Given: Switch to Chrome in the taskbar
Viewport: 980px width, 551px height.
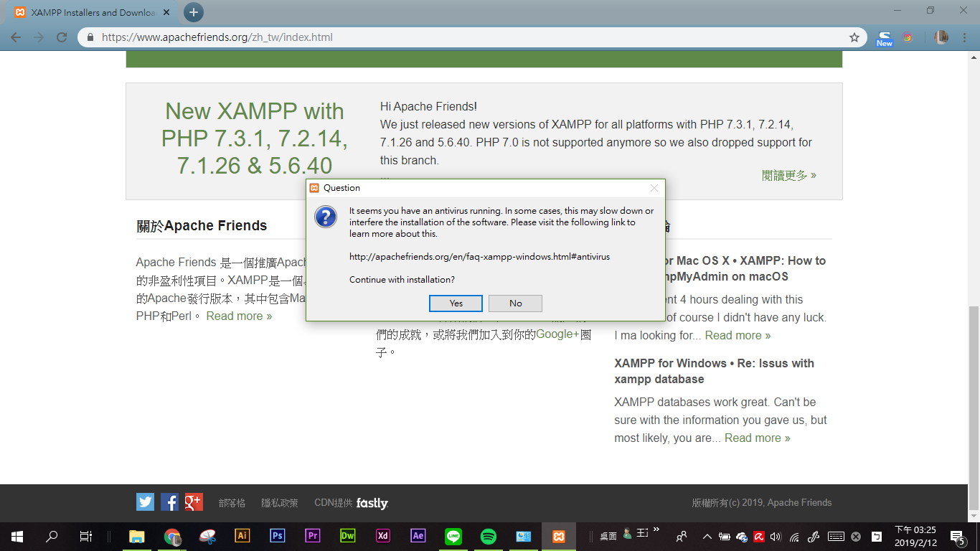Looking at the screenshot, I should pyautogui.click(x=171, y=536).
